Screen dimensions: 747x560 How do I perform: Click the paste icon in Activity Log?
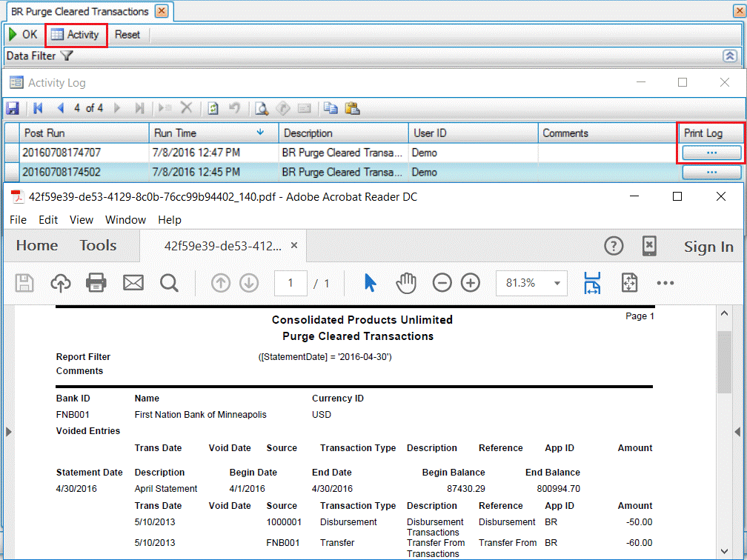pos(352,109)
